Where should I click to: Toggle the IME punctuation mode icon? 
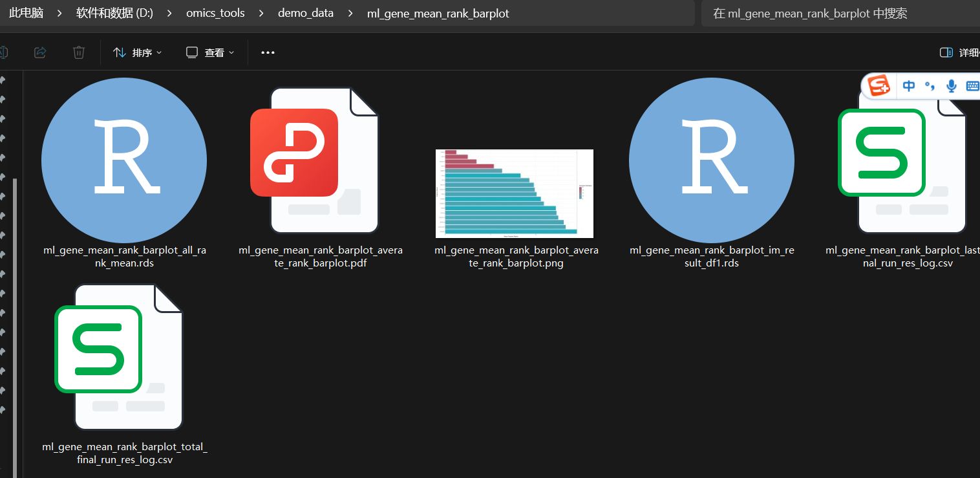pyautogui.click(x=930, y=85)
